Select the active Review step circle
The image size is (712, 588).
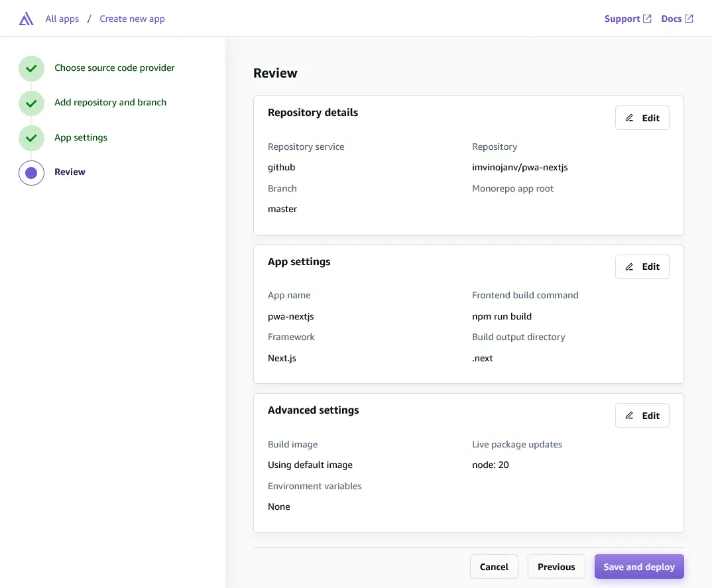31,173
